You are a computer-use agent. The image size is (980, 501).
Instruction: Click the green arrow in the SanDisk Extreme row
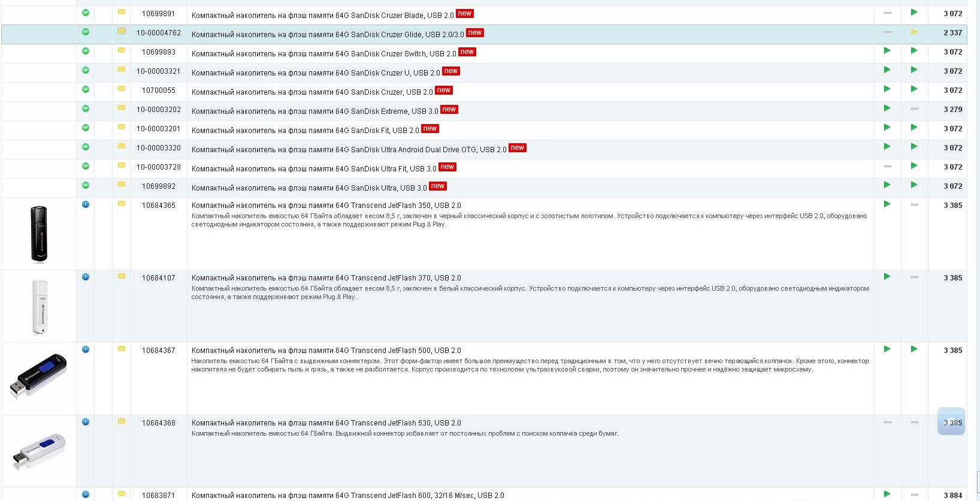[887, 108]
